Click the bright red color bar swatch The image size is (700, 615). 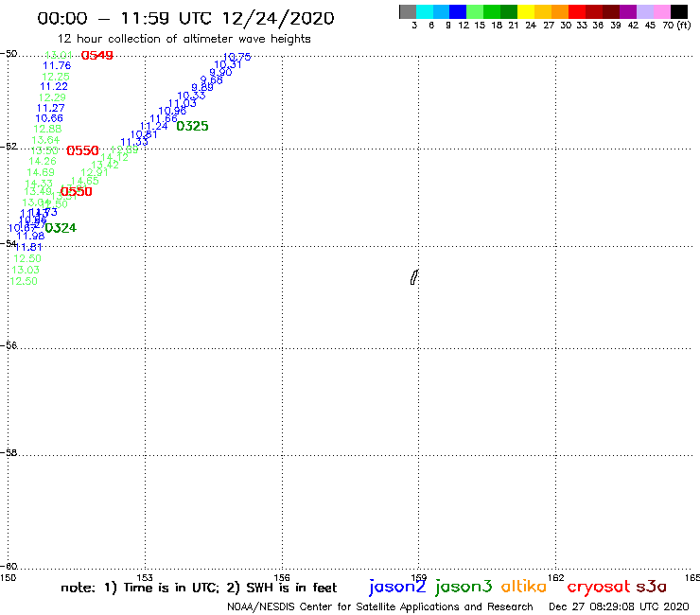[577, 11]
